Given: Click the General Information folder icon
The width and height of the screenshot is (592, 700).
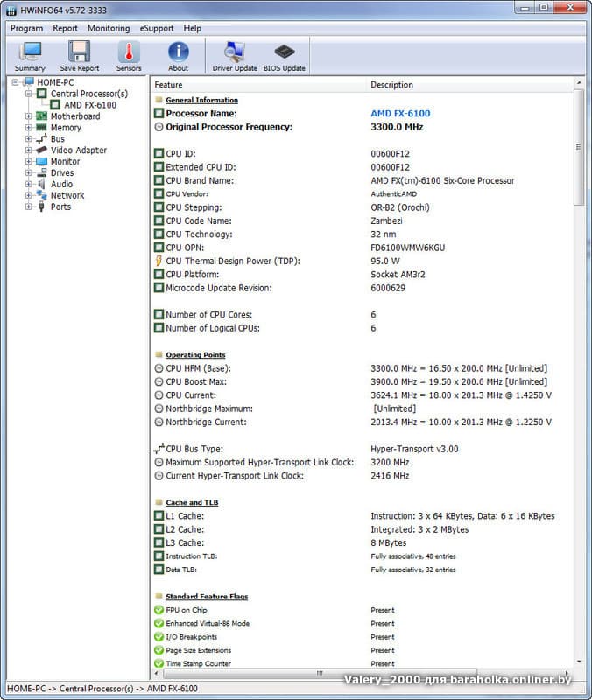Looking at the screenshot, I should [x=159, y=100].
